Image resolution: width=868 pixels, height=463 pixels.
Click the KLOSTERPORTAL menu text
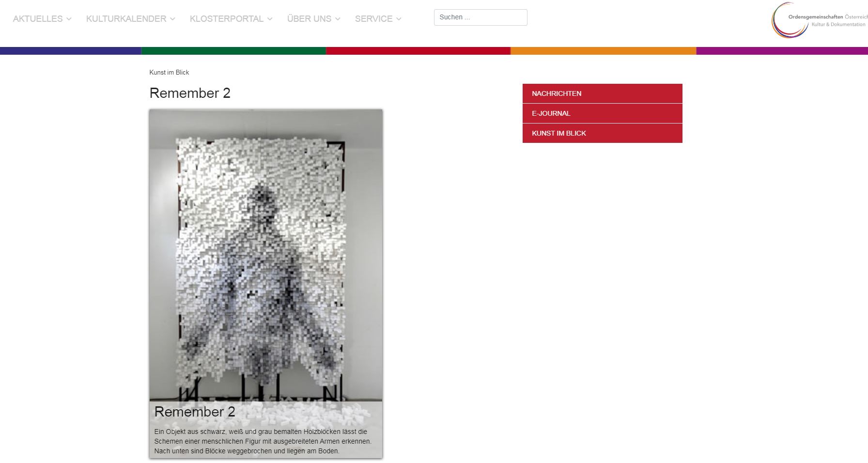tap(226, 19)
